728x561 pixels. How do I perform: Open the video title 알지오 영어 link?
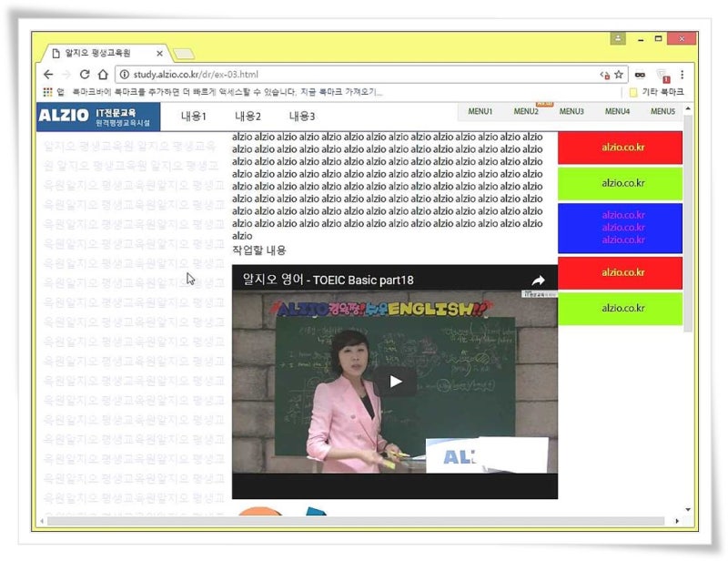coord(329,280)
